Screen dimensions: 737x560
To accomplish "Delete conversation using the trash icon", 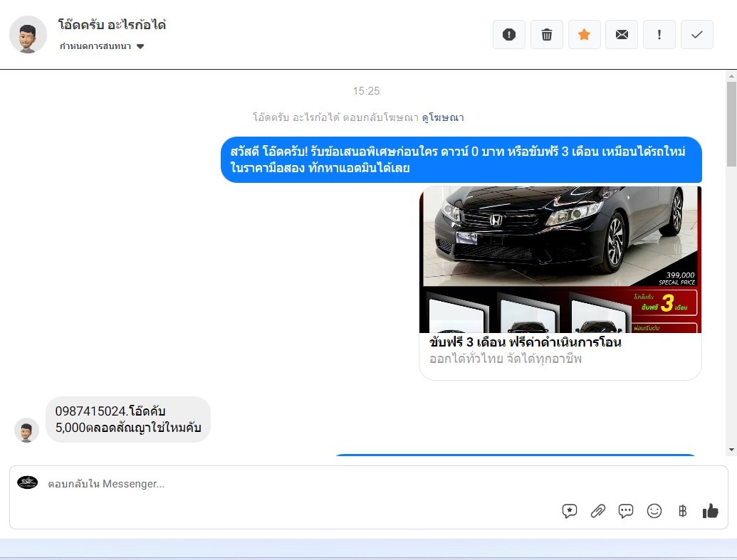I will point(546,34).
